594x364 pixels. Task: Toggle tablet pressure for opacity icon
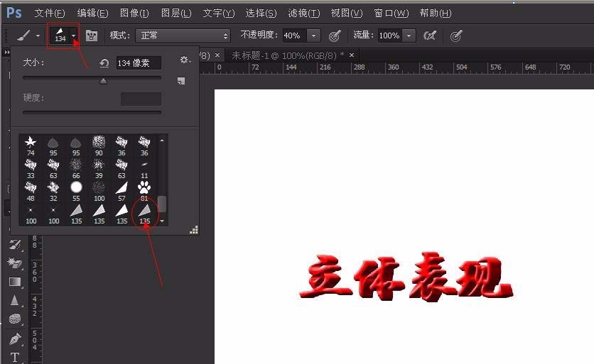coord(335,36)
